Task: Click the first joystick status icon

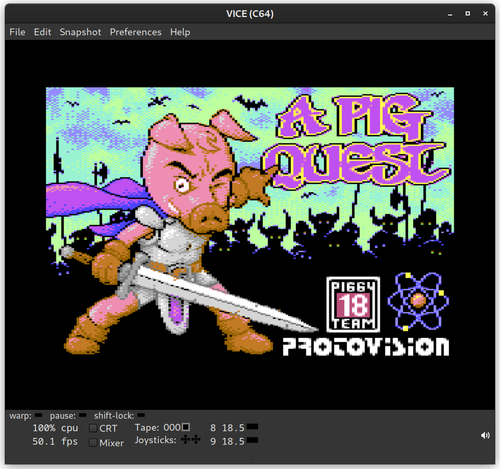Action: coord(185,440)
